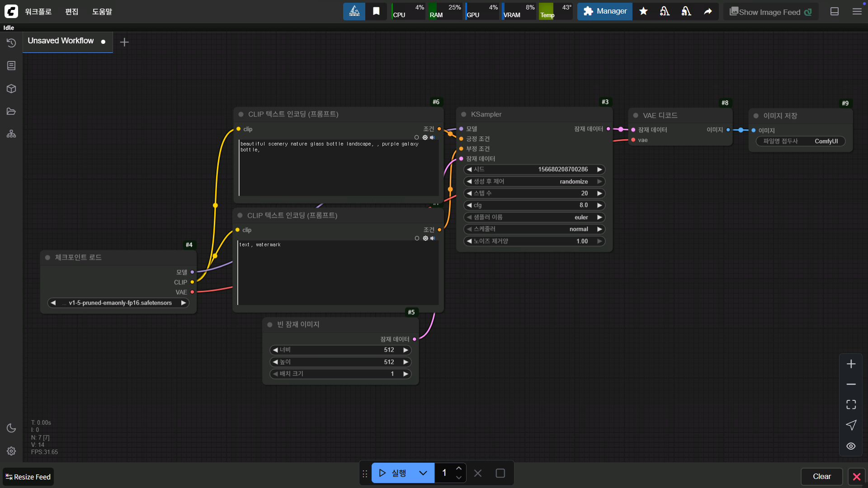Toggle dark theme moon icon
Viewport: 868px width, 488px height.
11,428
